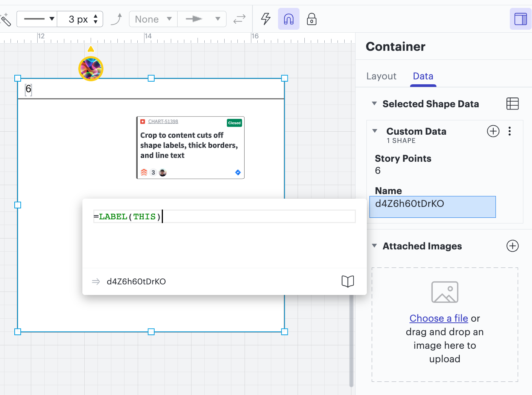The image size is (532, 395).
Task: Open the formula reference book icon
Action: pos(348,281)
